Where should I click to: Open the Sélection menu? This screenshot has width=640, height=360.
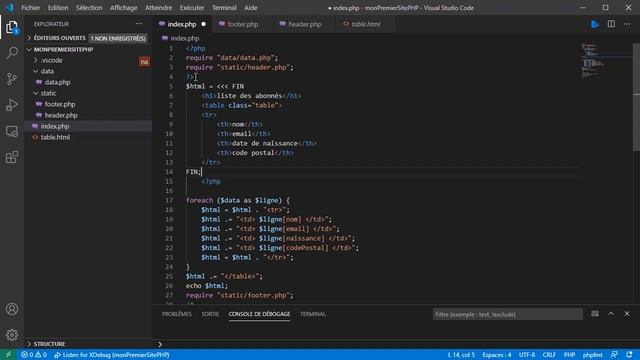[89, 7]
